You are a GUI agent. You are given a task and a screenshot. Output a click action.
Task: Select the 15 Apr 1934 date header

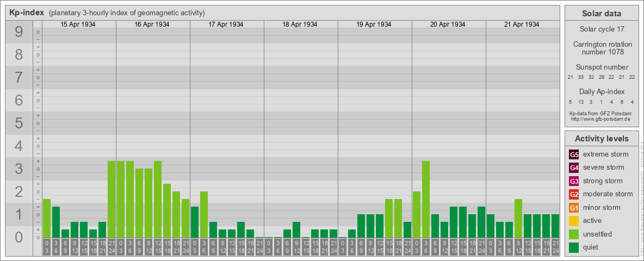[78, 24]
